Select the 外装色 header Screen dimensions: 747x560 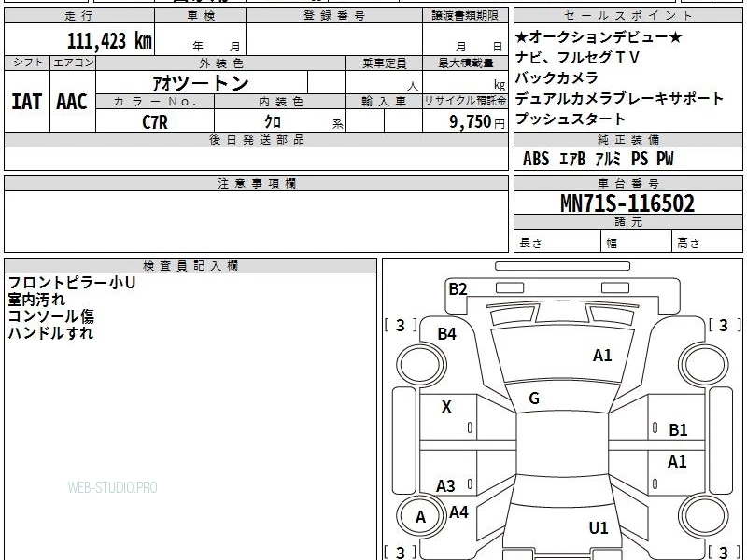click(x=221, y=63)
